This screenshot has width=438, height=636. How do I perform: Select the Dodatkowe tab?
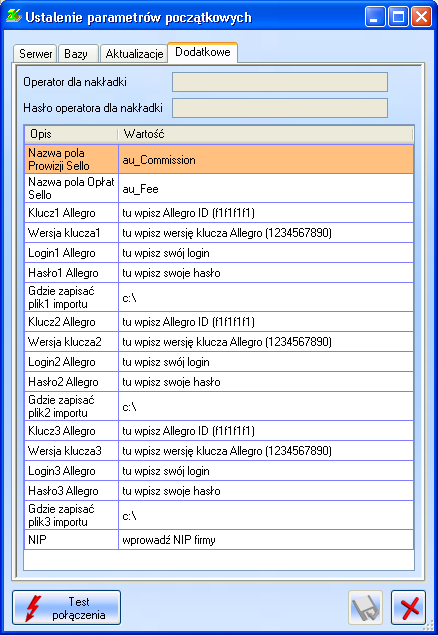click(203, 52)
